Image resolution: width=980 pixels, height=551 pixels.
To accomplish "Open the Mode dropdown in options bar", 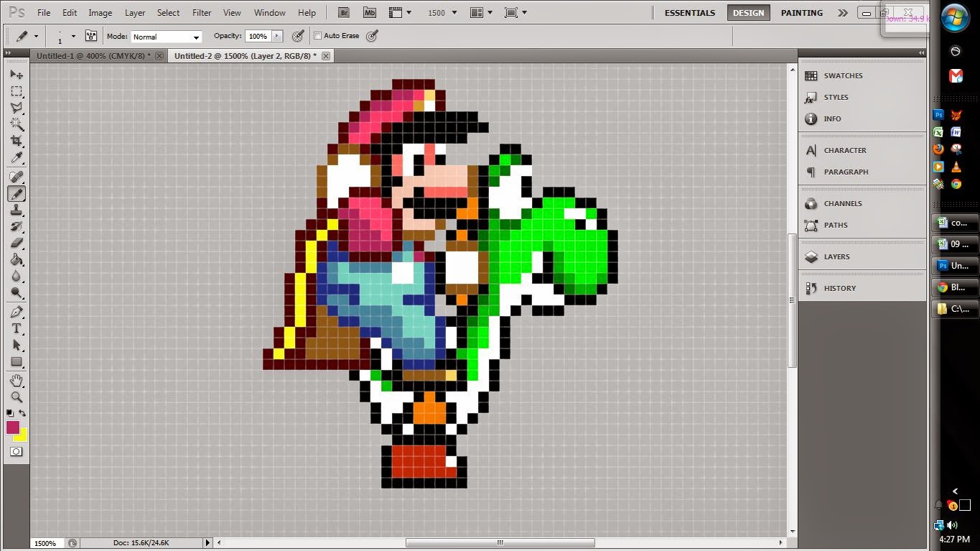I will pos(166,36).
